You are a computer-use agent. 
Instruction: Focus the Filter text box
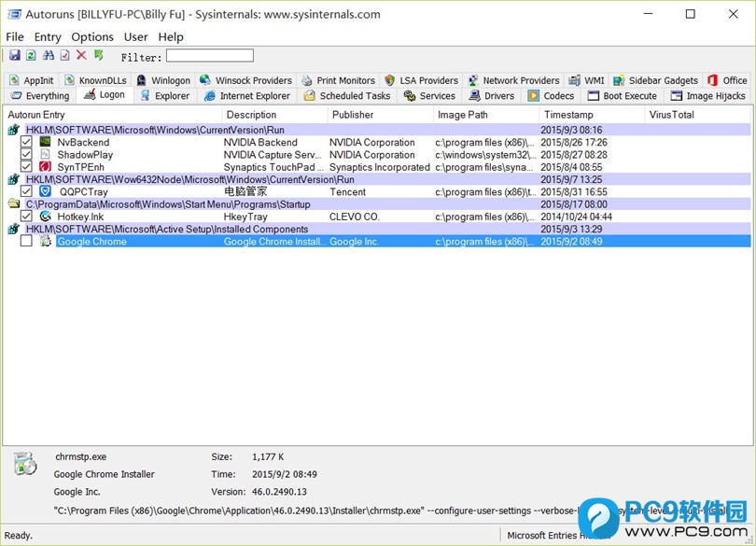[210, 55]
